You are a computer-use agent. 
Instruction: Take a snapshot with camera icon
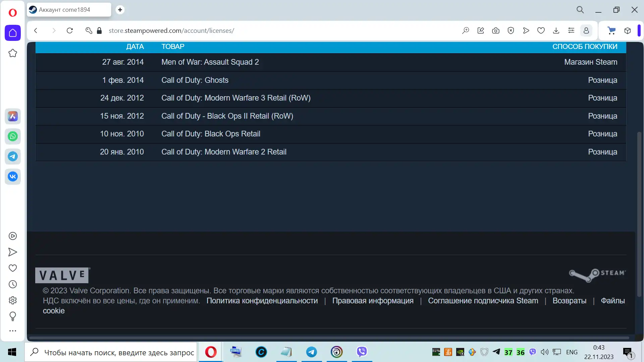(496, 31)
